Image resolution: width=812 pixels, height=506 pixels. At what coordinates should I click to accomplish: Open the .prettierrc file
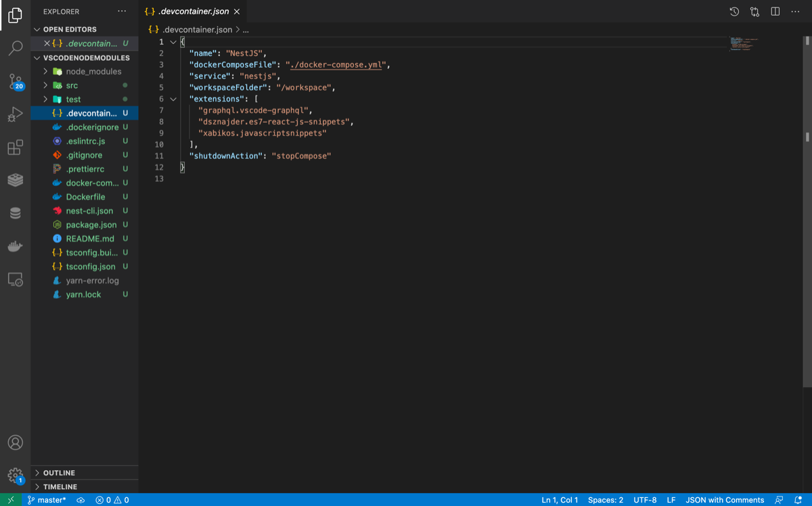[x=85, y=169]
